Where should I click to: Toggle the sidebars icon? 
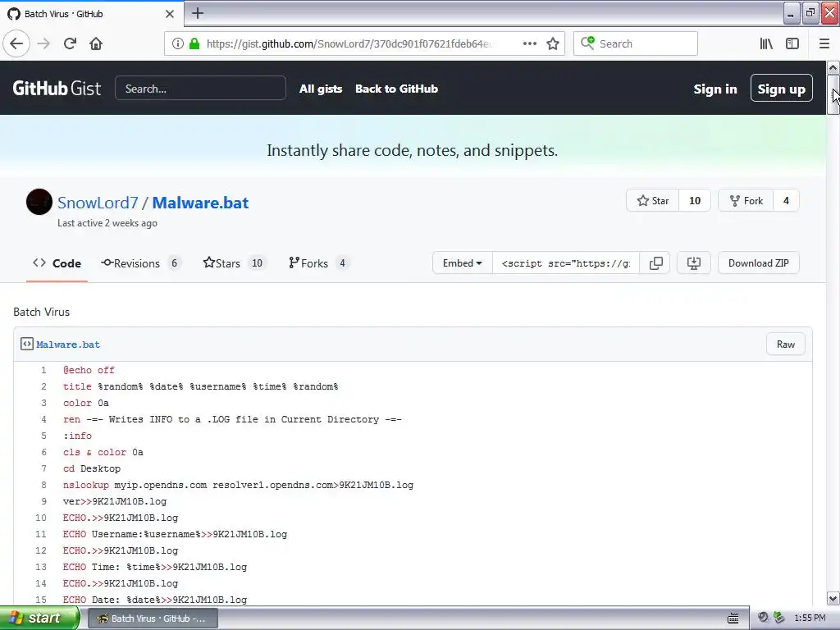(792, 43)
